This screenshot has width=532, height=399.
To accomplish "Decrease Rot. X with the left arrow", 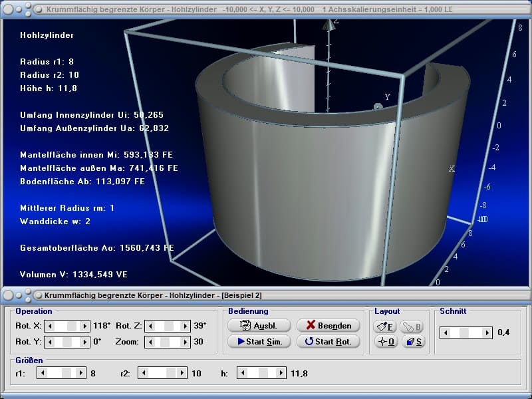I will point(50,326).
